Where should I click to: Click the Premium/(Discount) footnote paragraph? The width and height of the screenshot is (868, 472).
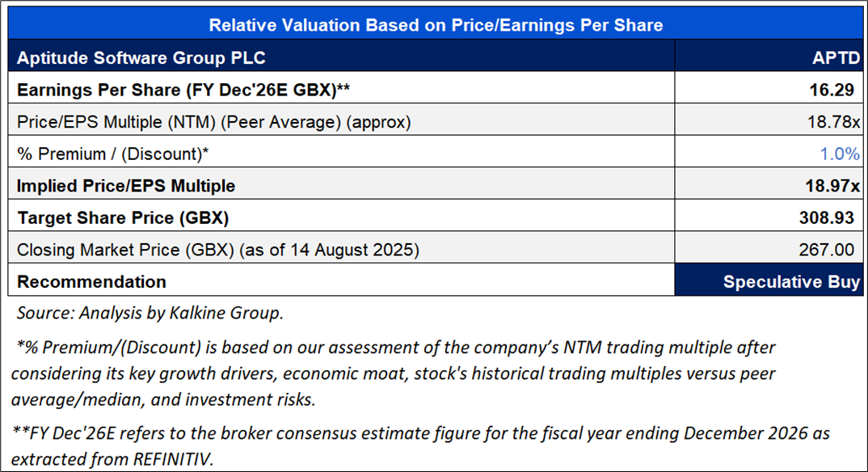394,373
